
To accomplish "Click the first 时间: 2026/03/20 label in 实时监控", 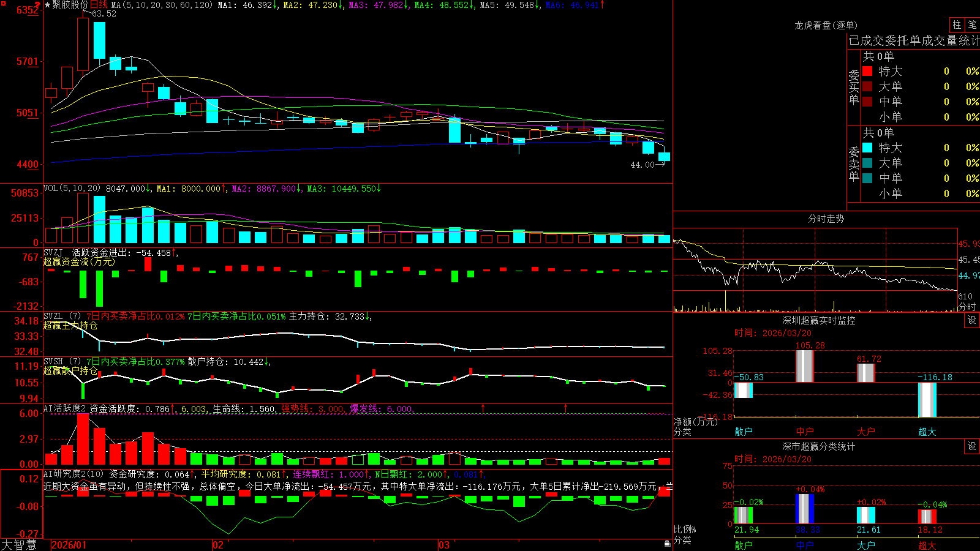I will click(773, 333).
